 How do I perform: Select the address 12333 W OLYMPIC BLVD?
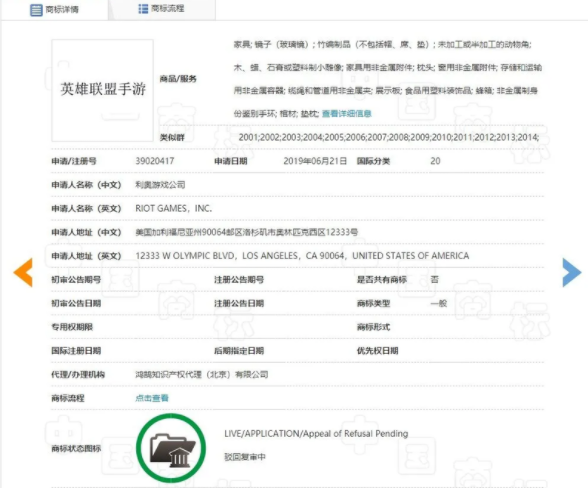click(185, 255)
